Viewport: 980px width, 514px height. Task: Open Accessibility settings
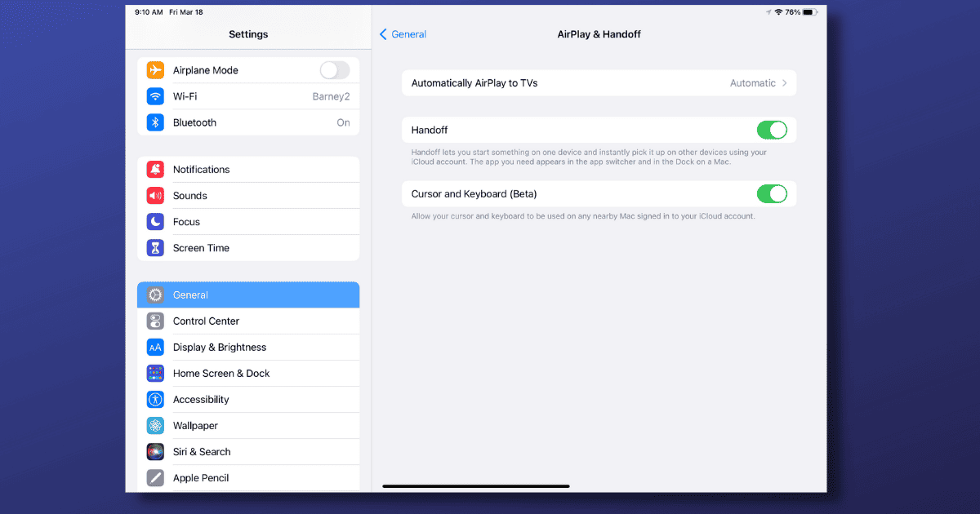click(x=248, y=400)
